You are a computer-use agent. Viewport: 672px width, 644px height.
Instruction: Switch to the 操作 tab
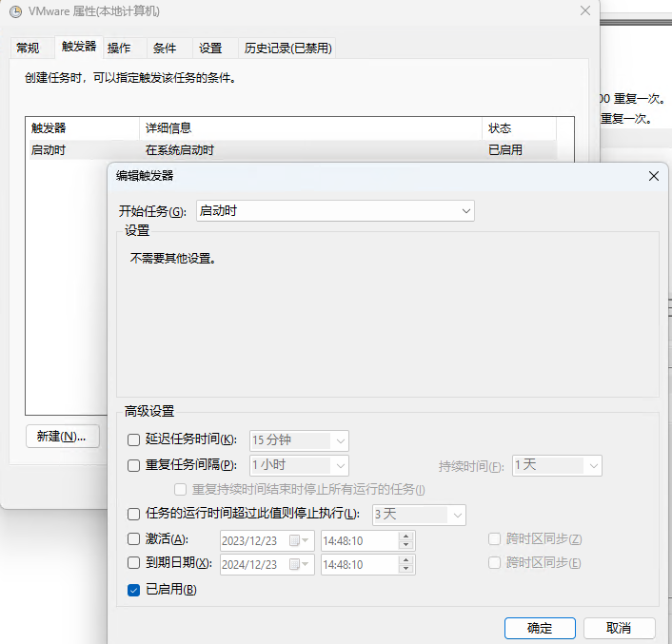coord(119,49)
